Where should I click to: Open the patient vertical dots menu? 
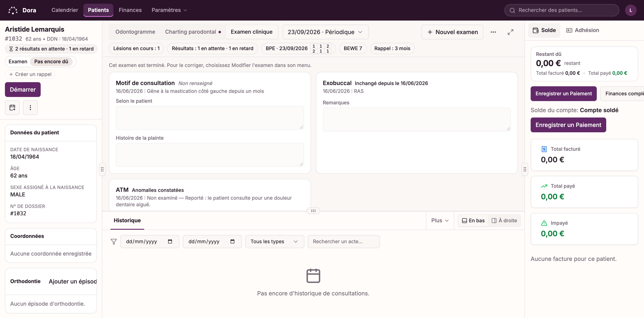click(x=30, y=107)
